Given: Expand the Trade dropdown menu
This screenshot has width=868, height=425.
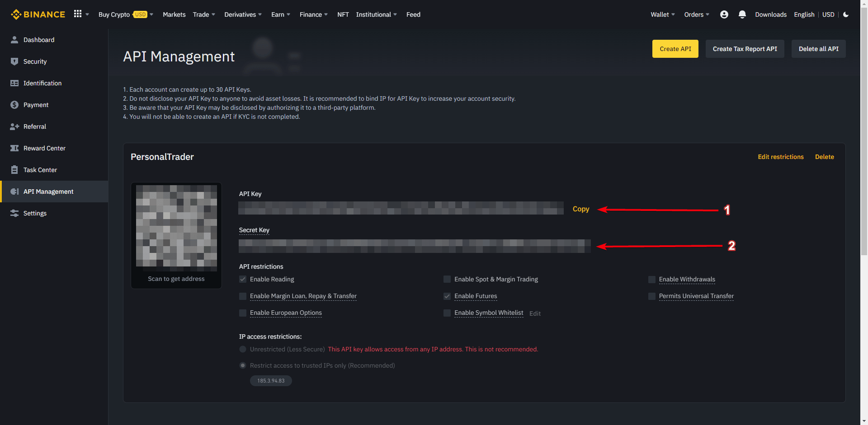Looking at the screenshot, I should click(204, 14).
